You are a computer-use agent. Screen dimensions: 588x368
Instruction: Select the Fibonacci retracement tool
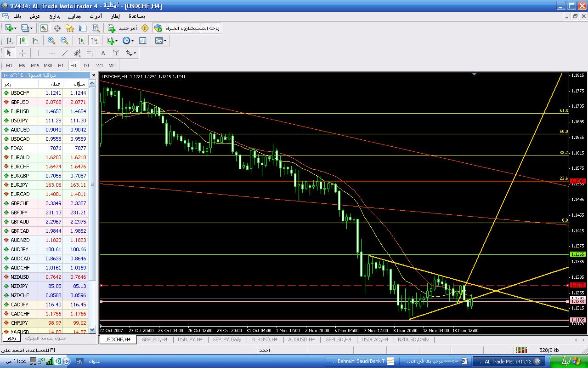[90, 53]
